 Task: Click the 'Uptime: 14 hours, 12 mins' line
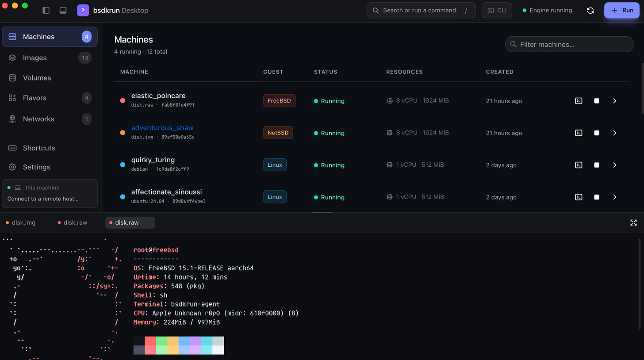coord(180,277)
